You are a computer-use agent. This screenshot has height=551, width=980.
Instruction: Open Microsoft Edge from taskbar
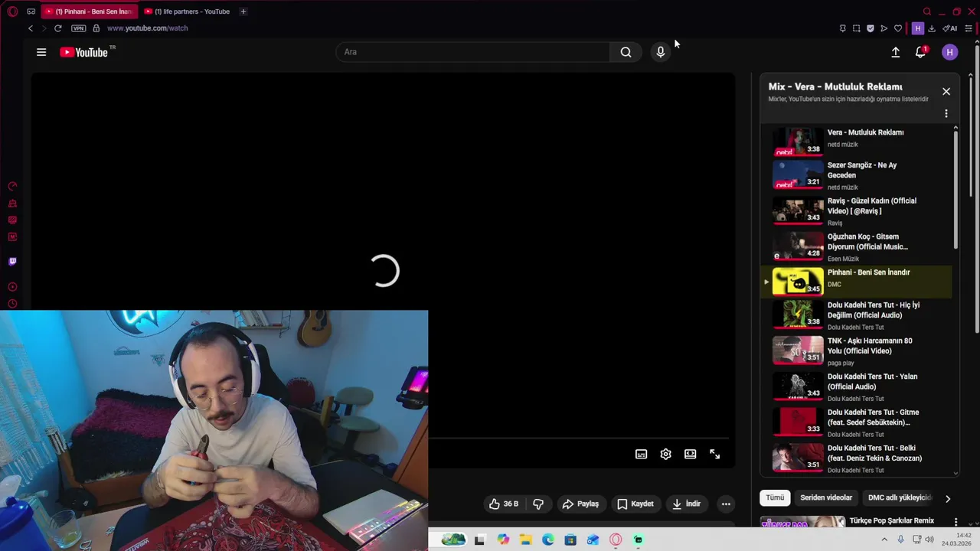pos(548,540)
